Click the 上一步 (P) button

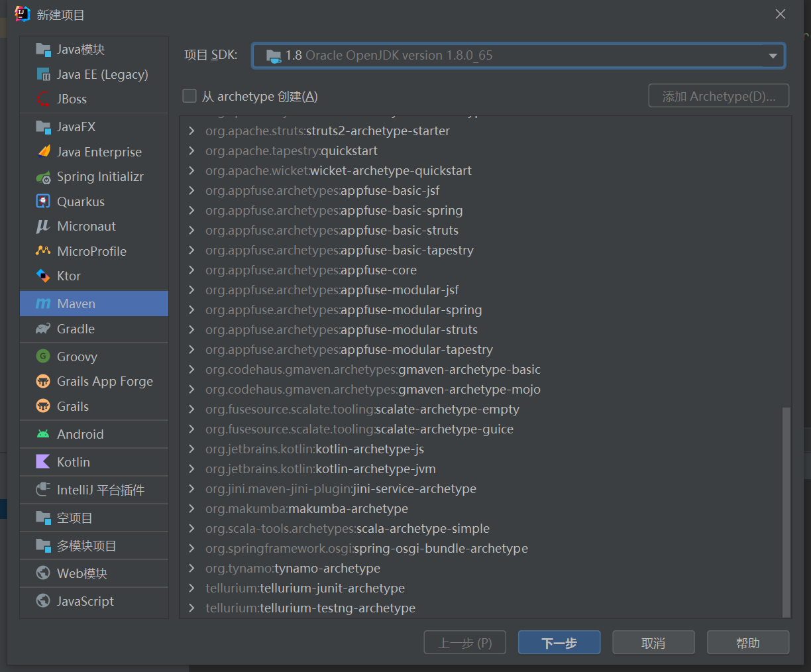point(465,643)
